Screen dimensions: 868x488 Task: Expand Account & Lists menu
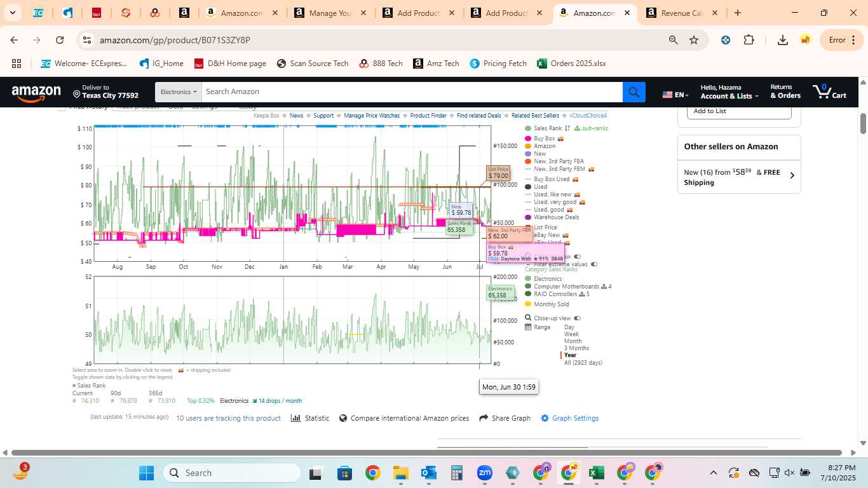pos(729,92)
